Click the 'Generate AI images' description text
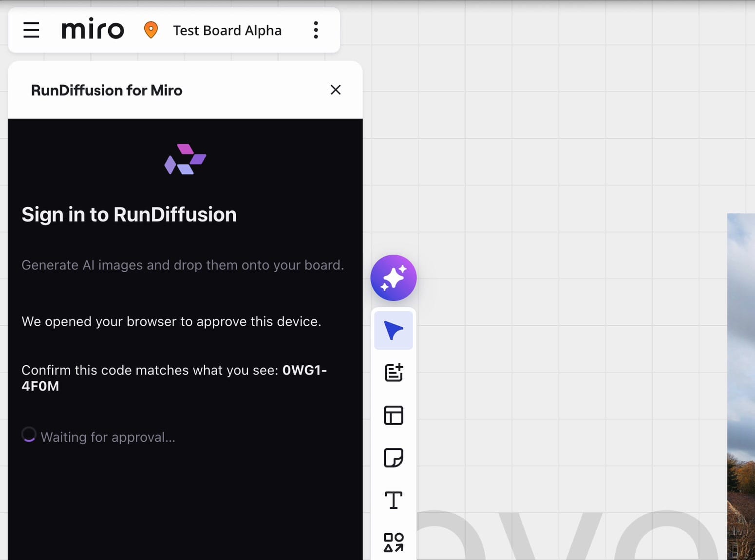 tap(183, 265)
